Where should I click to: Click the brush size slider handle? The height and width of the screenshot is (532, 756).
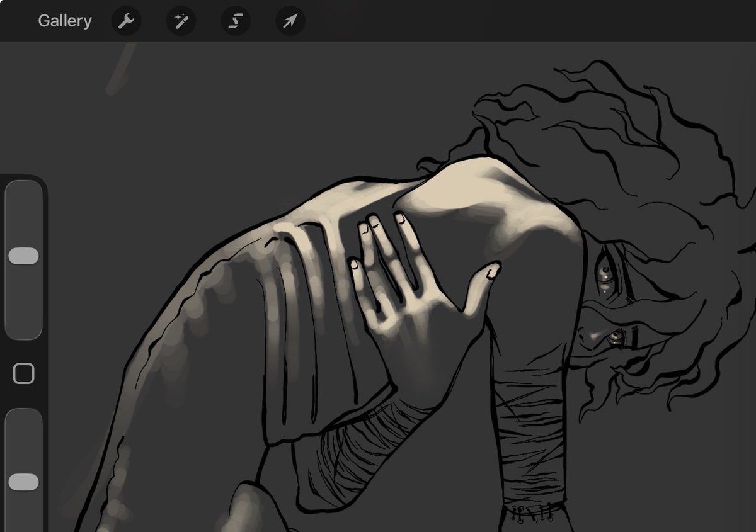point(24,256)
